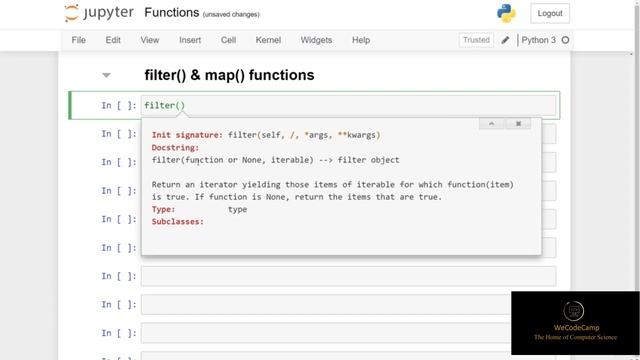The image size is (640, 360).
Task: Collapse the filter() & map() heading section
Action: [x=106, y=75]
